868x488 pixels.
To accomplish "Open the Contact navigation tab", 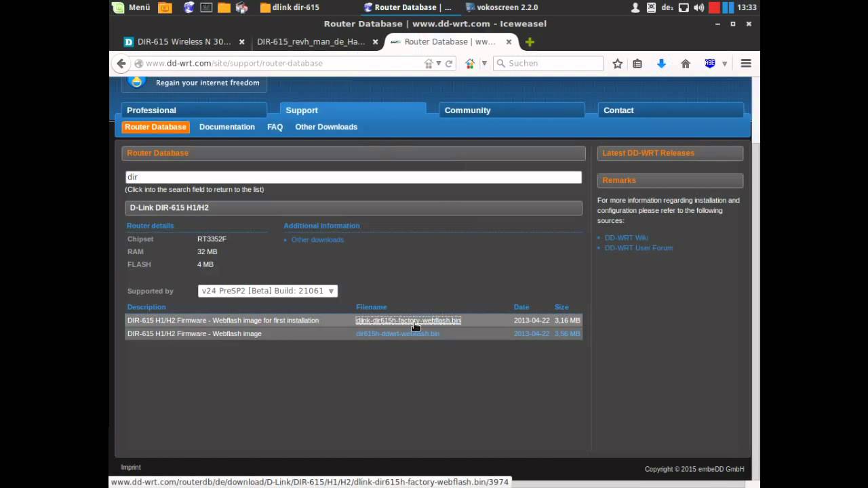I will point(671,110).
